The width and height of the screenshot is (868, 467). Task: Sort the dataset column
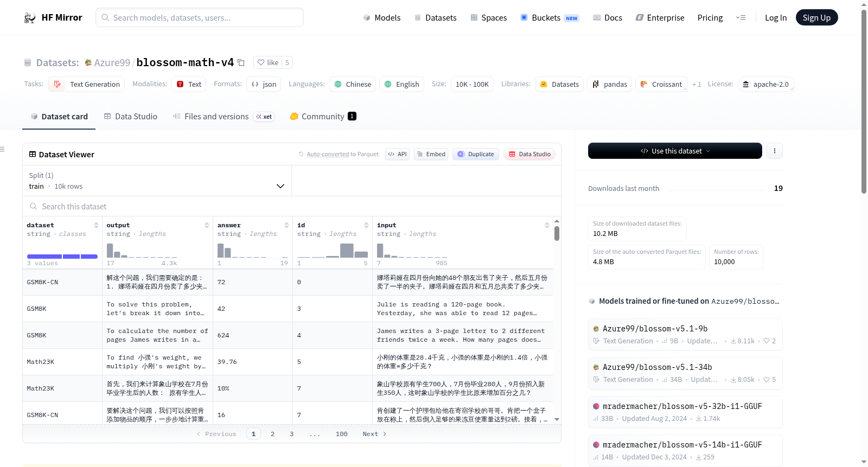pyautogui.click(x=96, y=225)
